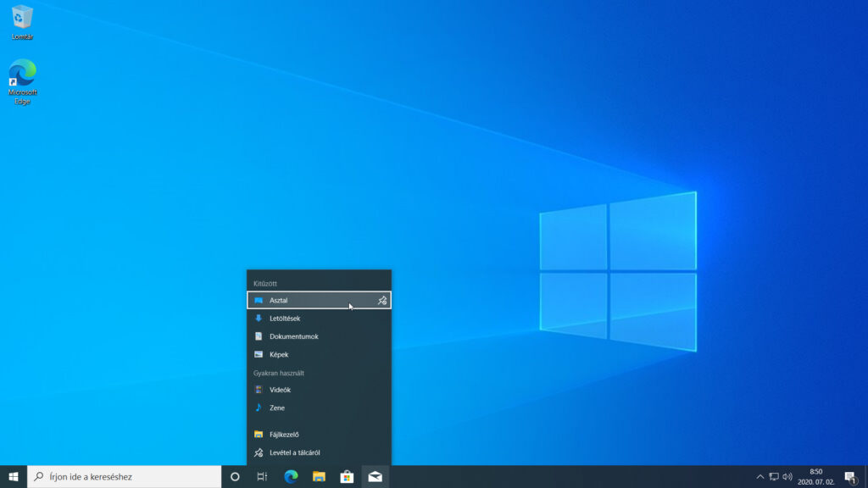
Task: Launch Edge from the taskbar
Action: coord(291,476)
